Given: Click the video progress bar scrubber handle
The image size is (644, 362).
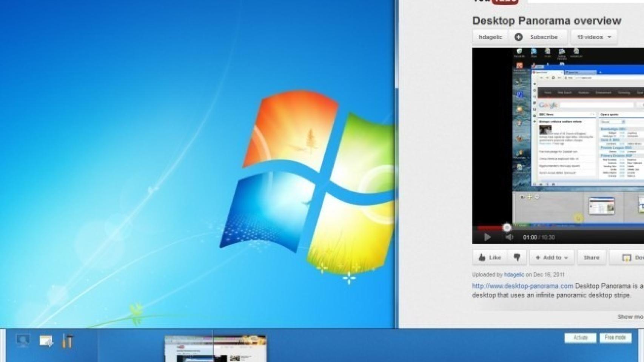Looking at the screenshot, I should tap(507, 227).
